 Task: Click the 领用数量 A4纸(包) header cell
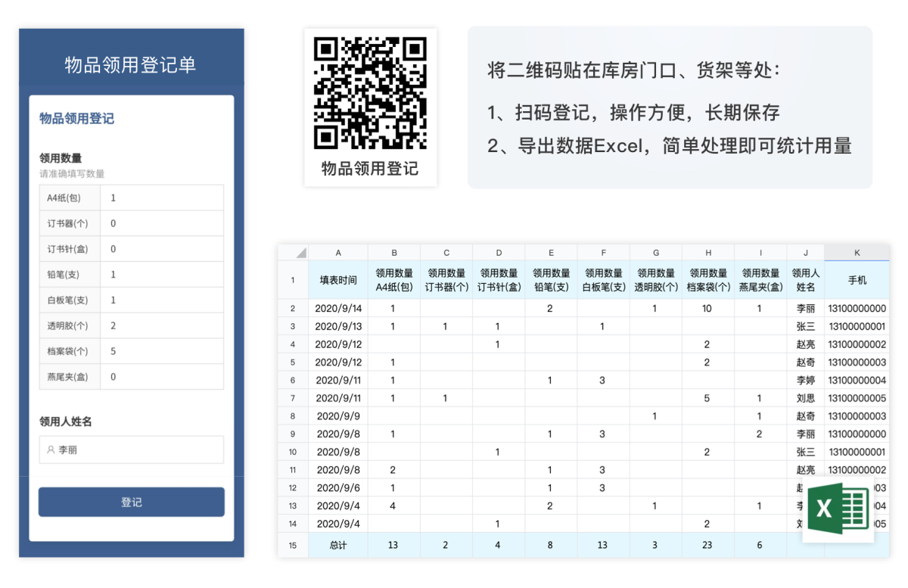[x=394, y=280]
